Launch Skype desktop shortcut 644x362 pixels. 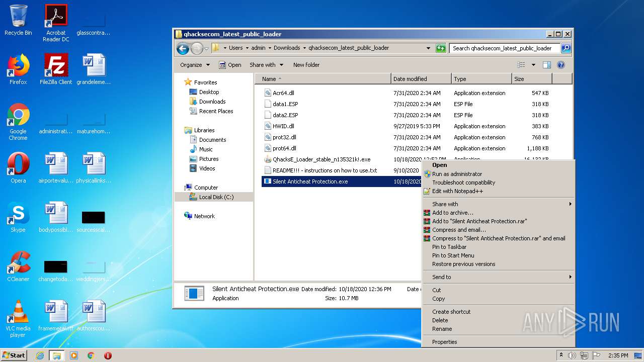(18, 217)
